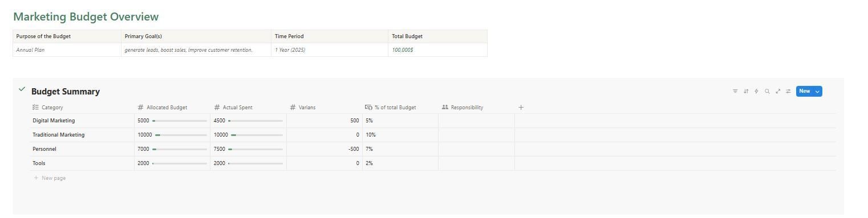Click the Traditional Marketing actual spent bar

point(257,135)
